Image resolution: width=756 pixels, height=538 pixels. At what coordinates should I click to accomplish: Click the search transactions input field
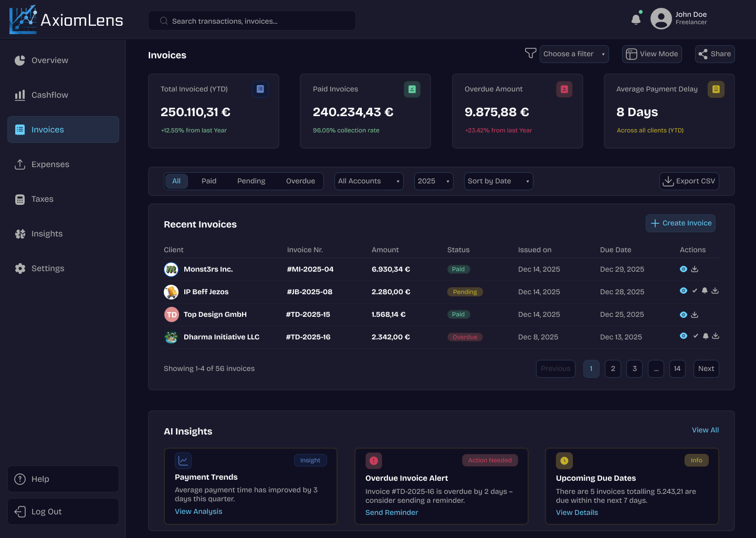251,20
